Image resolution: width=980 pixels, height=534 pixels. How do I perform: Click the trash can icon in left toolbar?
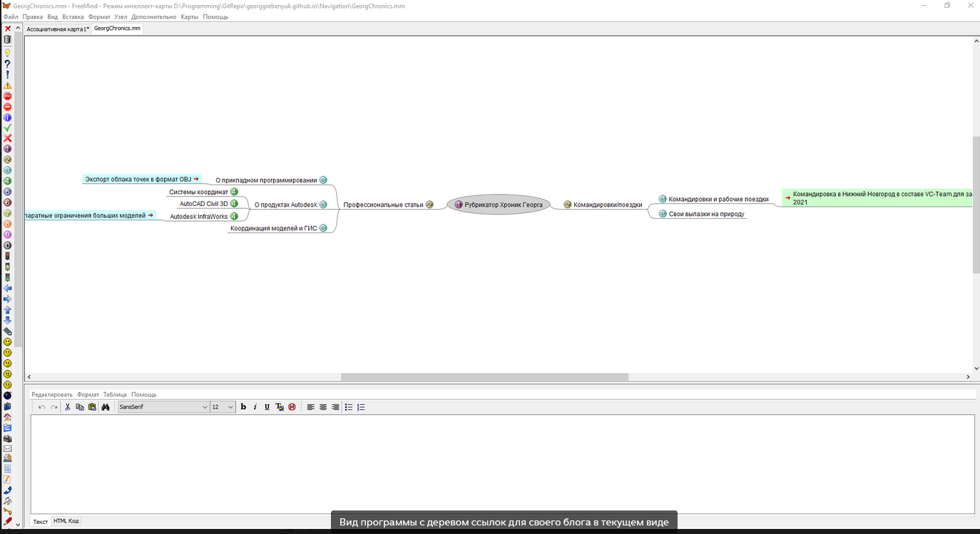(x=8, y=40)
